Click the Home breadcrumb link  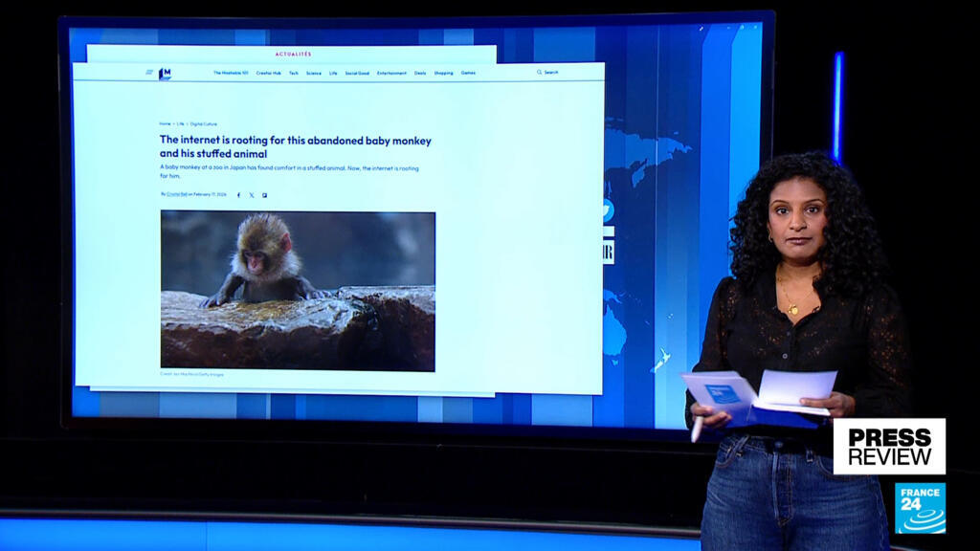[165, 123]
